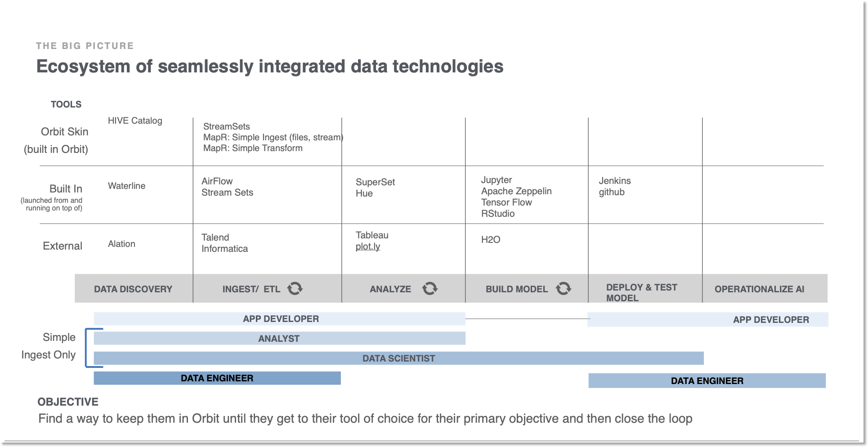Click the RStudio entry
The height and width of the screenshot is (447, 868).
[x=498, y=214]
